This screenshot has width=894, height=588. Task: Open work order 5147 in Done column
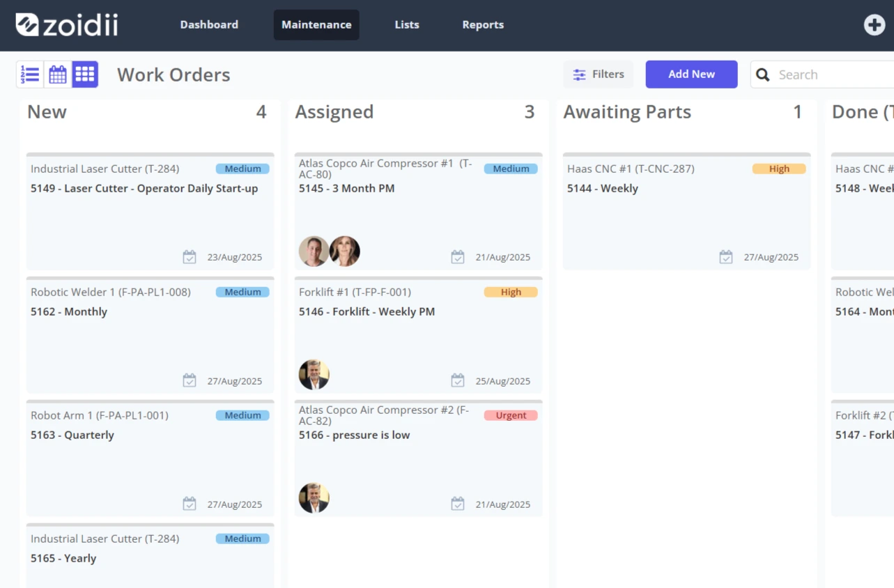(x=864, y=435)
